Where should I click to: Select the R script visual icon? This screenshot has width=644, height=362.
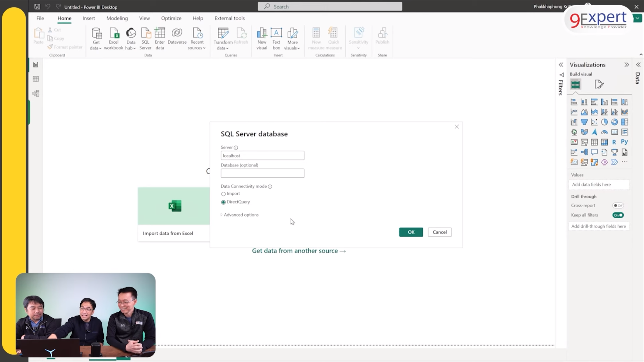614,142
